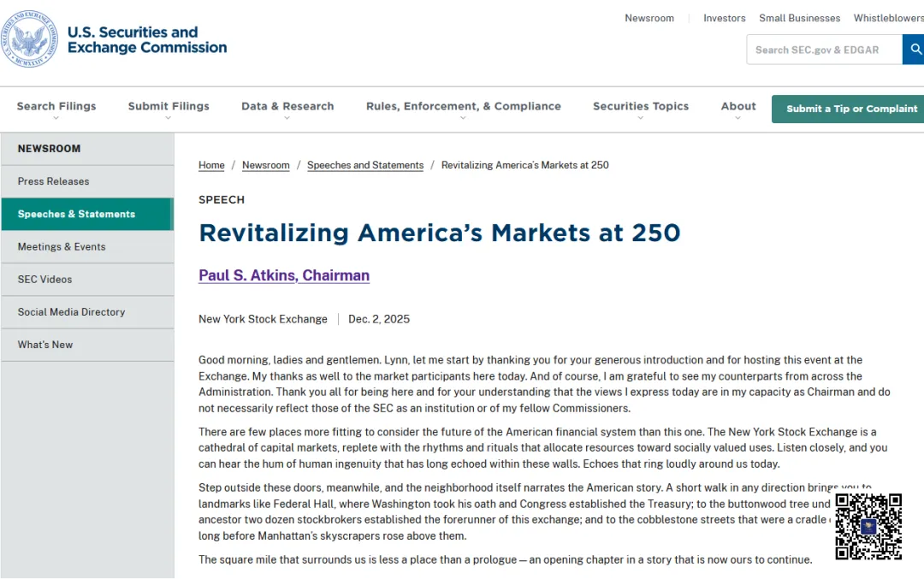This screenshot has width=924, height=579.
Task: Expand Rules, Enforcement, & Compliance menu
Action: click(x=463, y=107)
